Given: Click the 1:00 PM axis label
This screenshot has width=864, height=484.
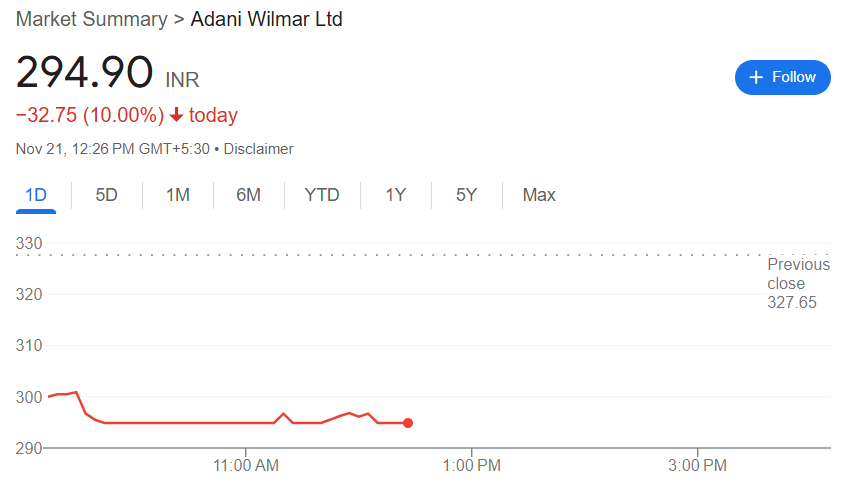Looking at the screenshot, I should pyautogui.click(x=471, y=465).
